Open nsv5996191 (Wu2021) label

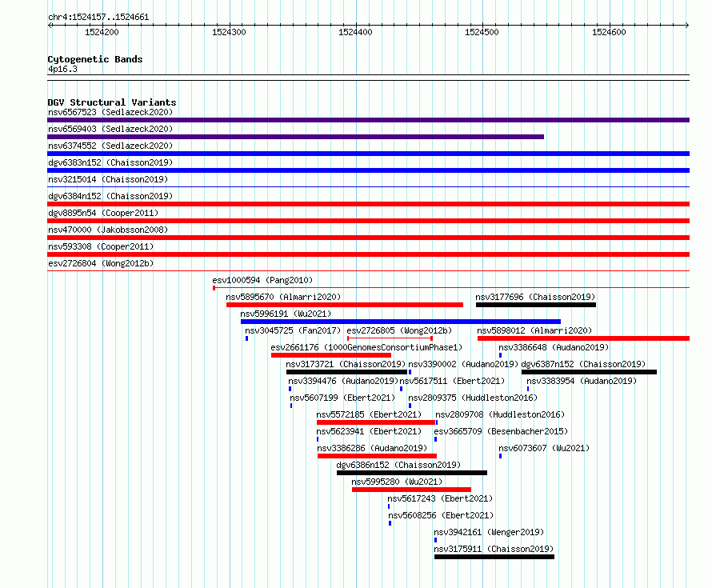(x=286, y=314)
